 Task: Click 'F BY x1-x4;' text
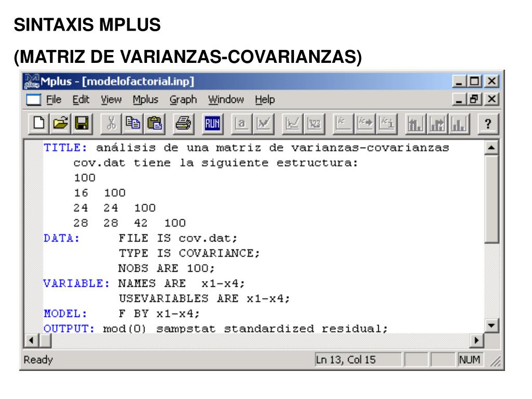point(159,313)
